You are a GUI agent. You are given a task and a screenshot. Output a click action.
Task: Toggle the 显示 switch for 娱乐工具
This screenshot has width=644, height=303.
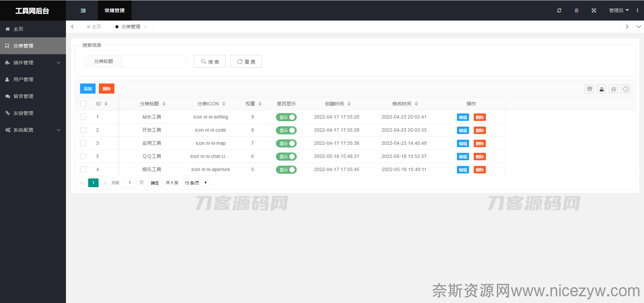(x=286, y=170)
